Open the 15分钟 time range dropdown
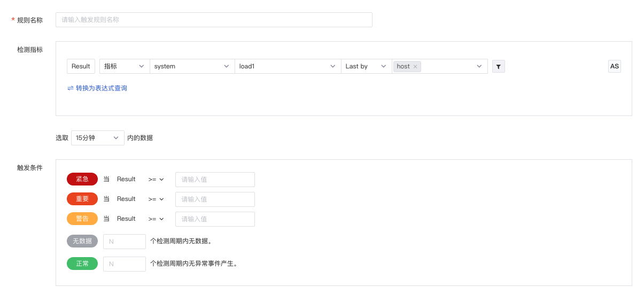Image resolution: width=644 pixels, height=294 pixels. point(98,138)
